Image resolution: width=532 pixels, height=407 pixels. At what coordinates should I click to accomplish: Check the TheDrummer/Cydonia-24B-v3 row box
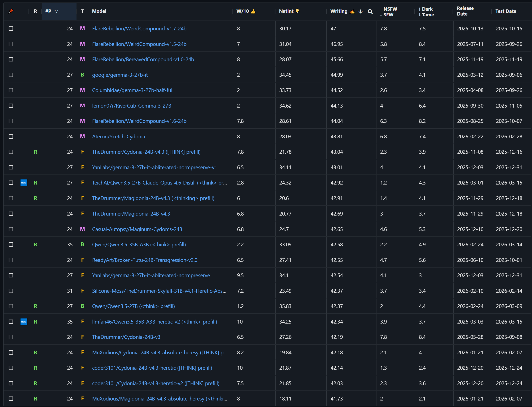[11, 337]
